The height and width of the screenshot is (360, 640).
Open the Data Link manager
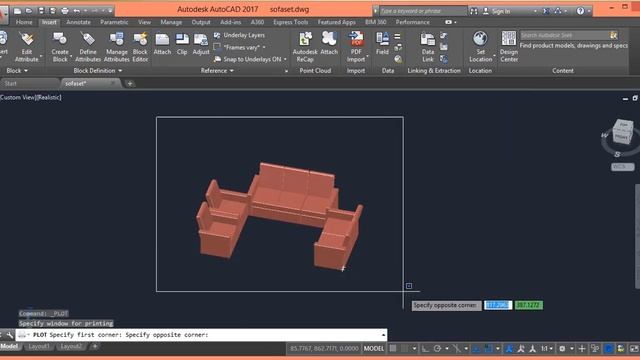point(428,47)
